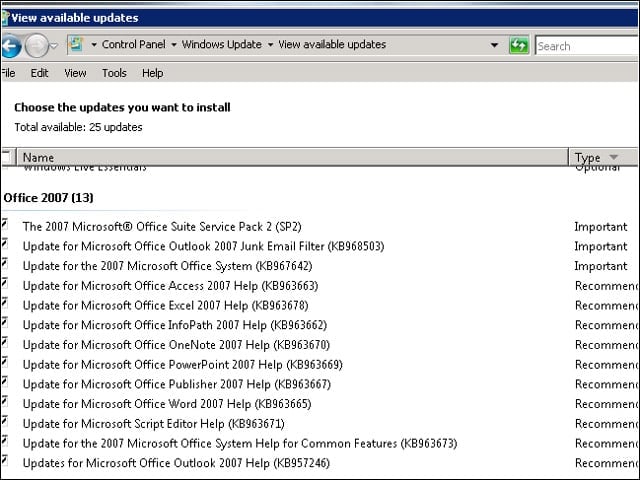640x480 pixels.
Task: Click Control Panel in the breadcrumb
Action: [x=133, y=44]
